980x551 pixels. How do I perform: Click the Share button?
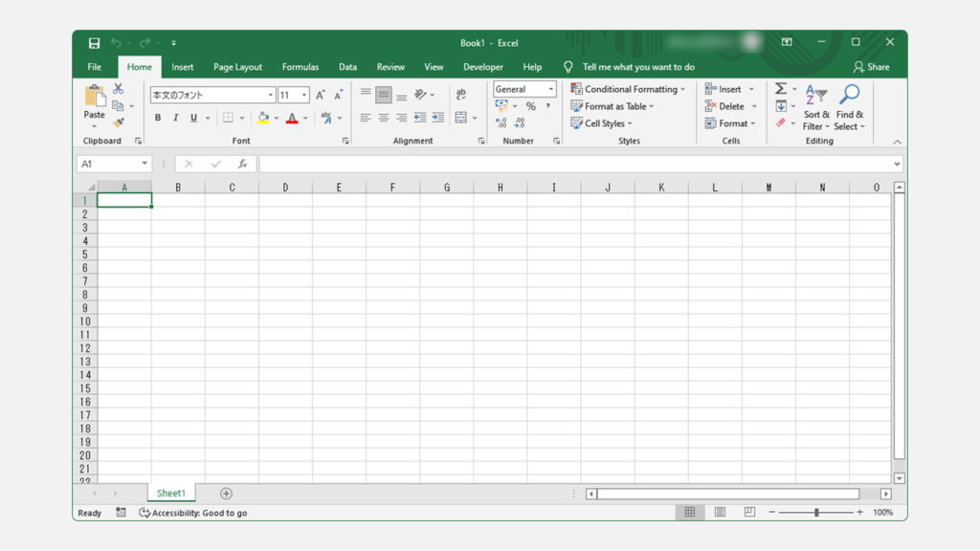point(871,67)
